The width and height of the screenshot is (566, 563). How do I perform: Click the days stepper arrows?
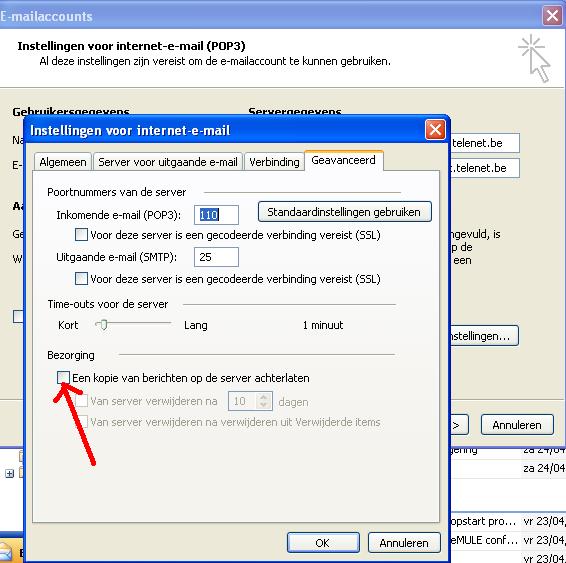click(264, 401)
